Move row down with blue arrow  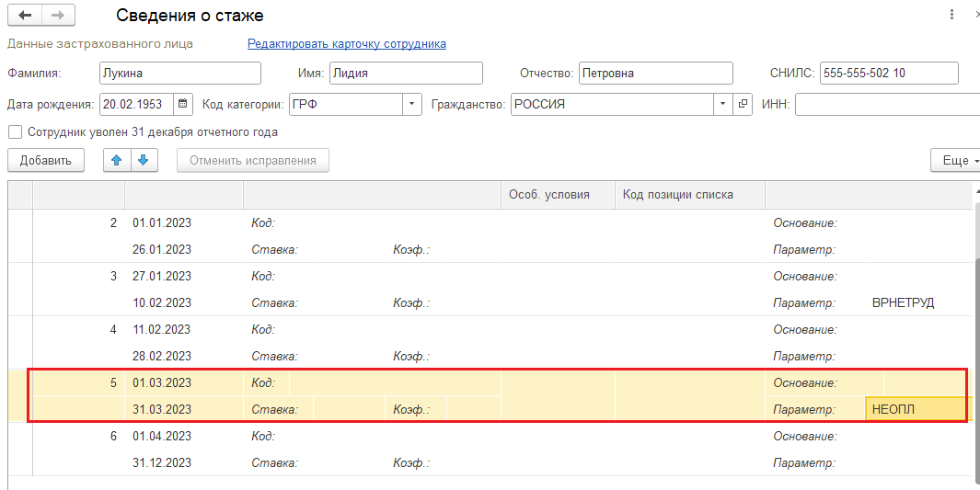click(x=144, y=160)
